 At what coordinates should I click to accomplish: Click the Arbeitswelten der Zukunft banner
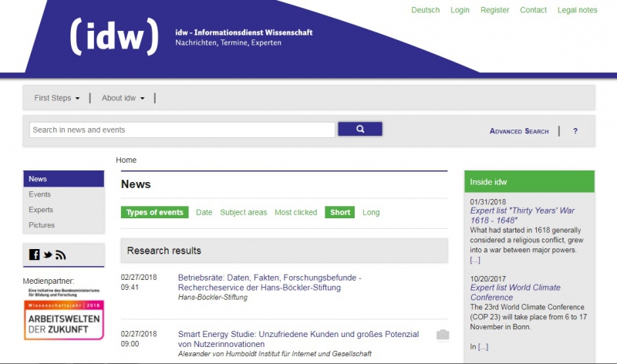(63, 320)
